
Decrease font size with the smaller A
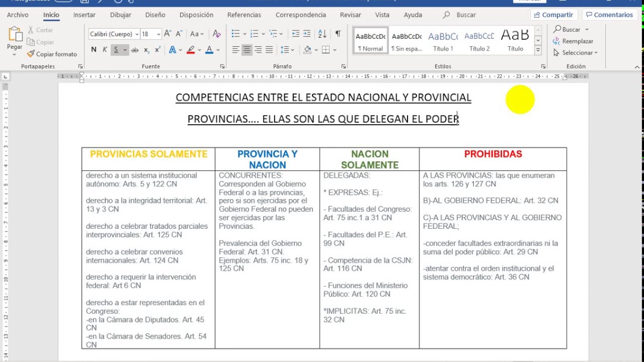(179, 34)
